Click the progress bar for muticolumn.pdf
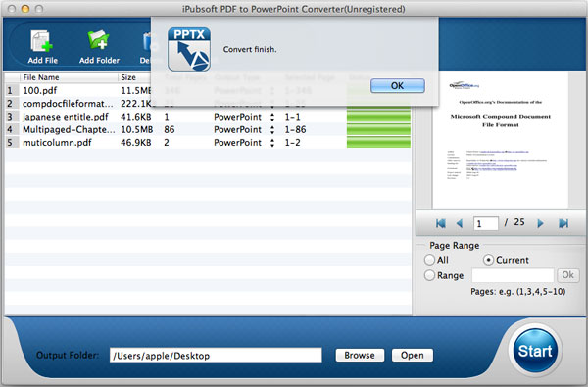The image size is (588, 387). click(x=378, y=143)
